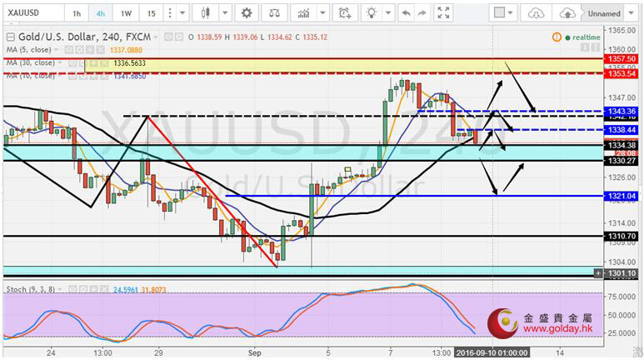Switch to the 1h timeframe
This screenshot has width=644, height=360.
point(77,13)
